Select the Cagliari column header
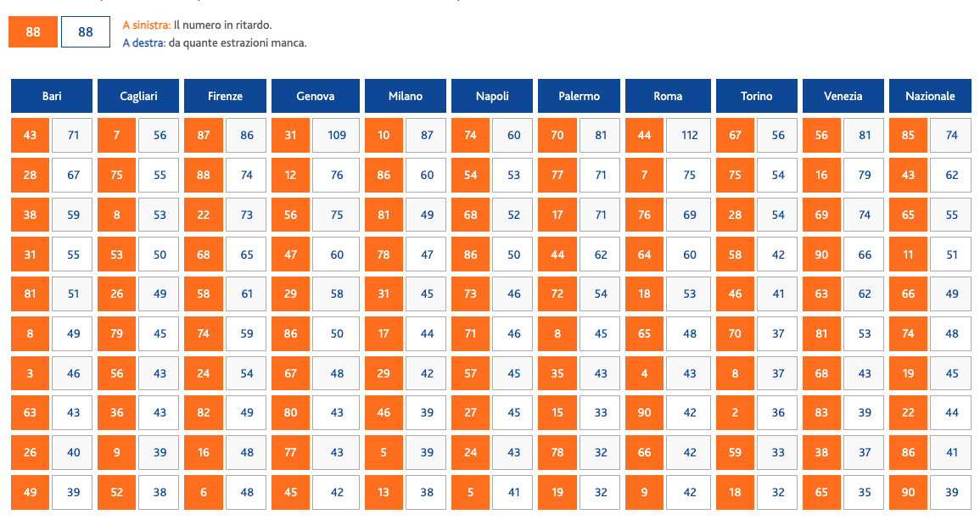This screenshot has height=520, width=980. (x=138, y=96)
